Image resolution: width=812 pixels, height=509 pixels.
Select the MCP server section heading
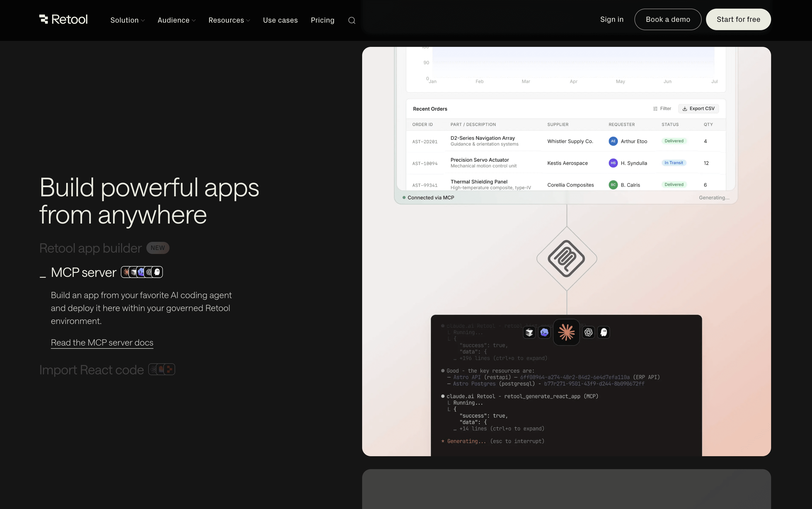click(x=84, y=272)
